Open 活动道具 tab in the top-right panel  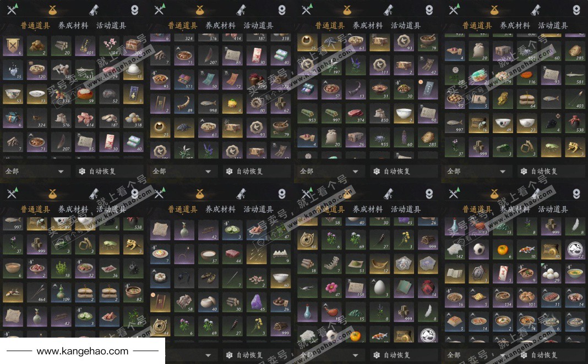pyautogui.click(x=553, y=25)
